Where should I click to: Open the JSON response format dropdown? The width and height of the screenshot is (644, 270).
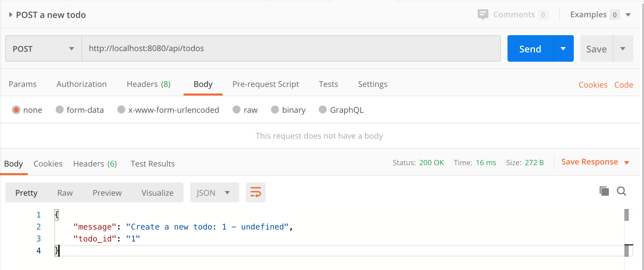(215, 192)
